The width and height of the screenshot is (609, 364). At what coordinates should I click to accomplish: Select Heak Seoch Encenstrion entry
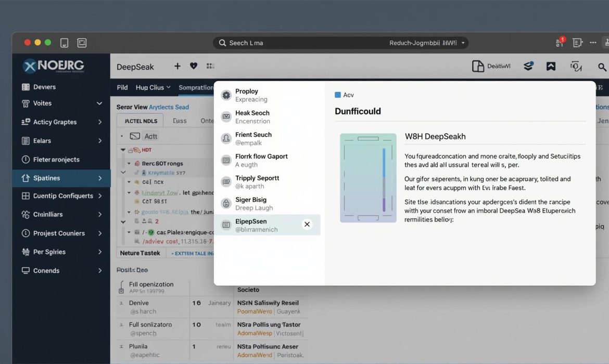coord(267,117)
